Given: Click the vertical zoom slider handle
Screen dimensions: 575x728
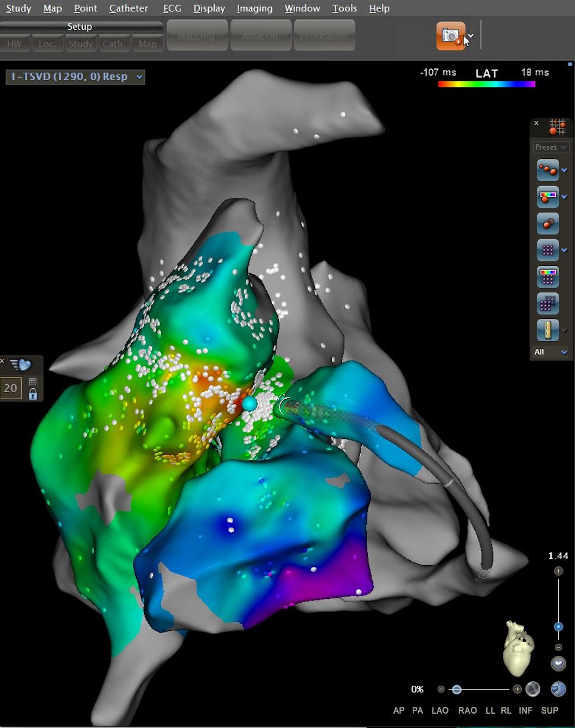Looking at the screenshot, I should coord(558,627).
